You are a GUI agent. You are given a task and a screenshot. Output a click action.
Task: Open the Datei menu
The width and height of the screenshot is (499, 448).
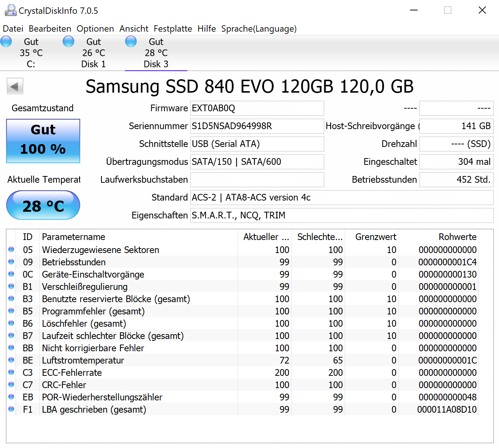pyautogui.click(x=13, y=29)
